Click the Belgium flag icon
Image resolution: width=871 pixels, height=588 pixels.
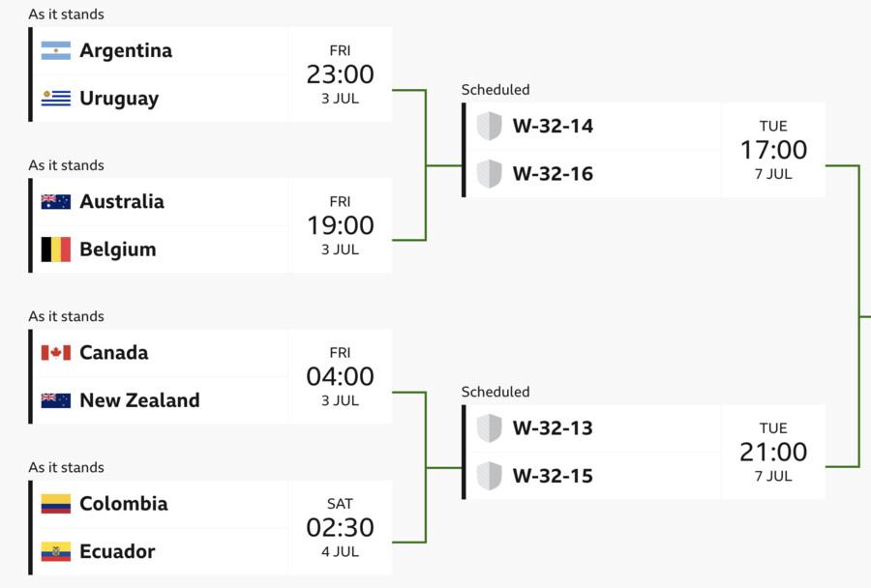click(56, 250)
